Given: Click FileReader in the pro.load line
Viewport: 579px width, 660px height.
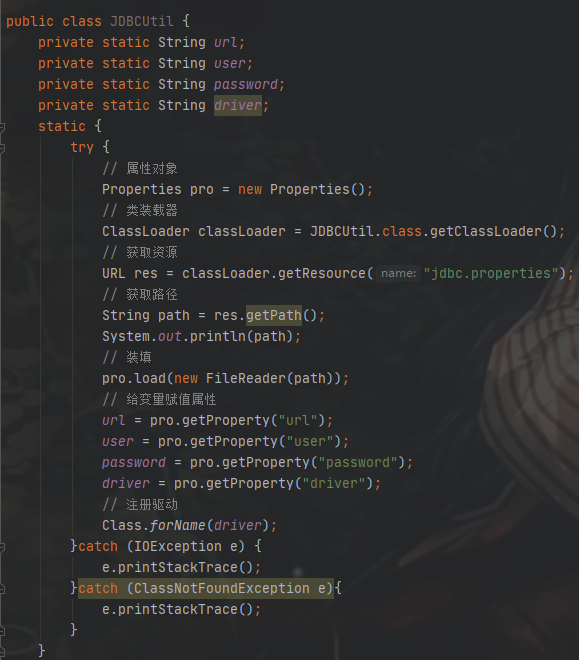Looking at the screenshot, I should pos(246,378).
